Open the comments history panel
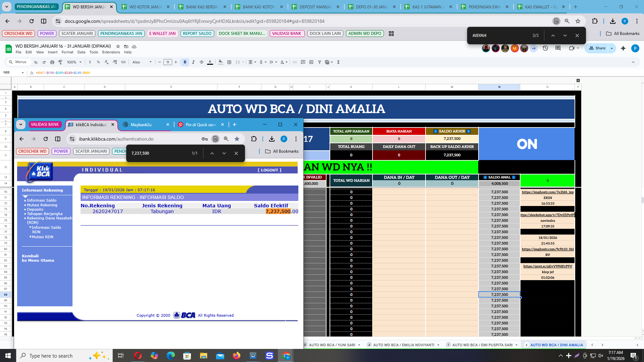Viewport: 644px width, 362px height. 558,48
